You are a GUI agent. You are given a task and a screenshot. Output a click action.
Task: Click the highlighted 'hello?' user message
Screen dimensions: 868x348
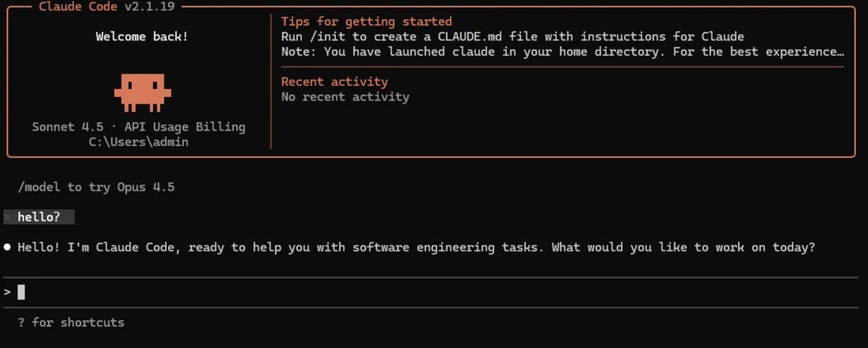[x=39, y=217]
